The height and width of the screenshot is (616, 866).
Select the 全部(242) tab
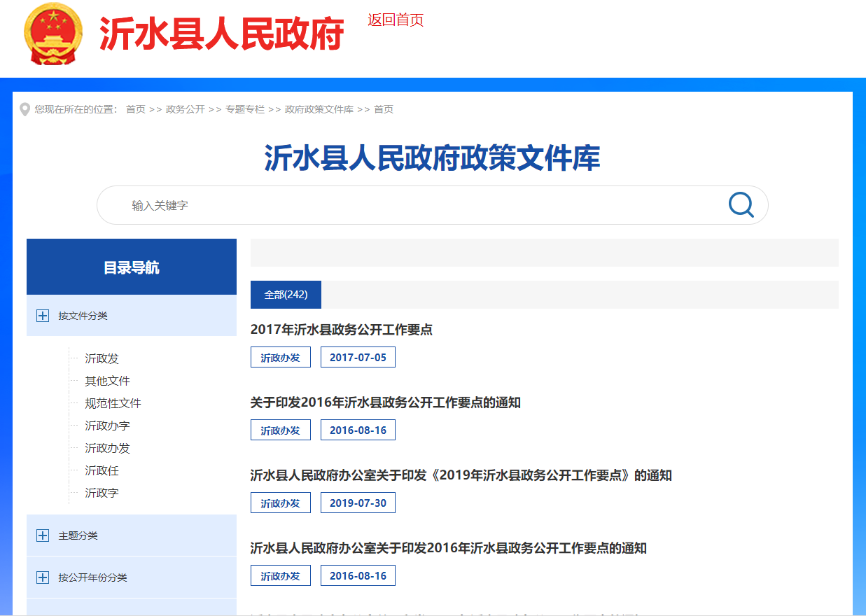coord(286,295)
